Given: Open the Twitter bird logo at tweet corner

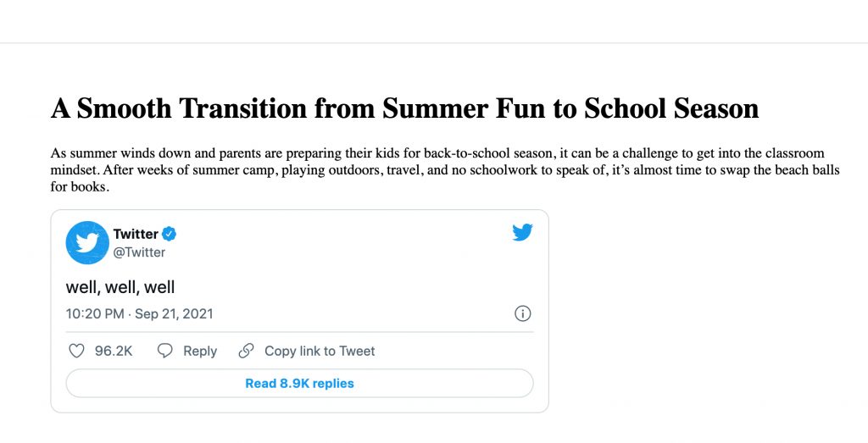Looking at the screenshot, I should coord(522,232).
